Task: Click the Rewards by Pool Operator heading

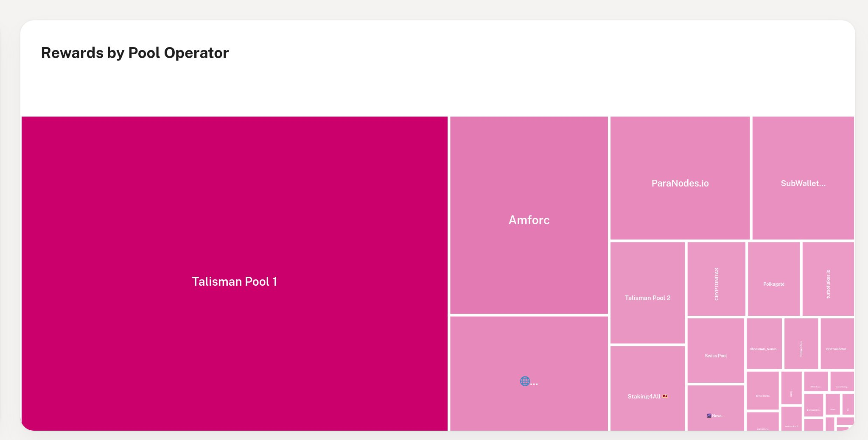Action: 135,53
